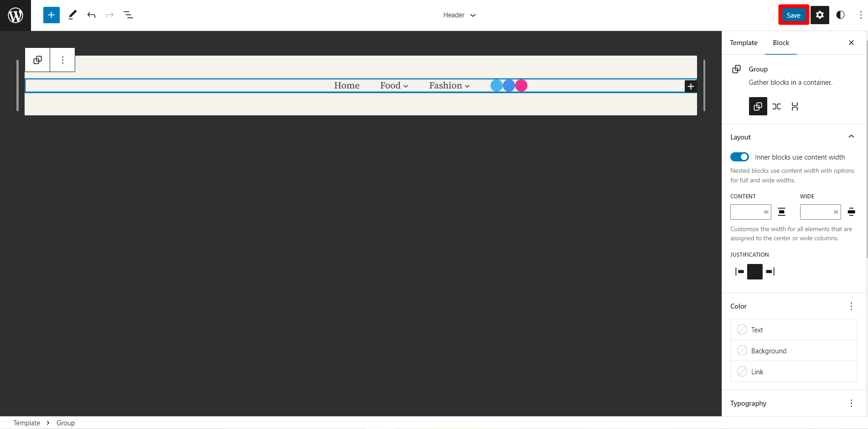Choose the Group variation icon
The height and width of the screenshot is (429, 868).
tap(758, 106)
